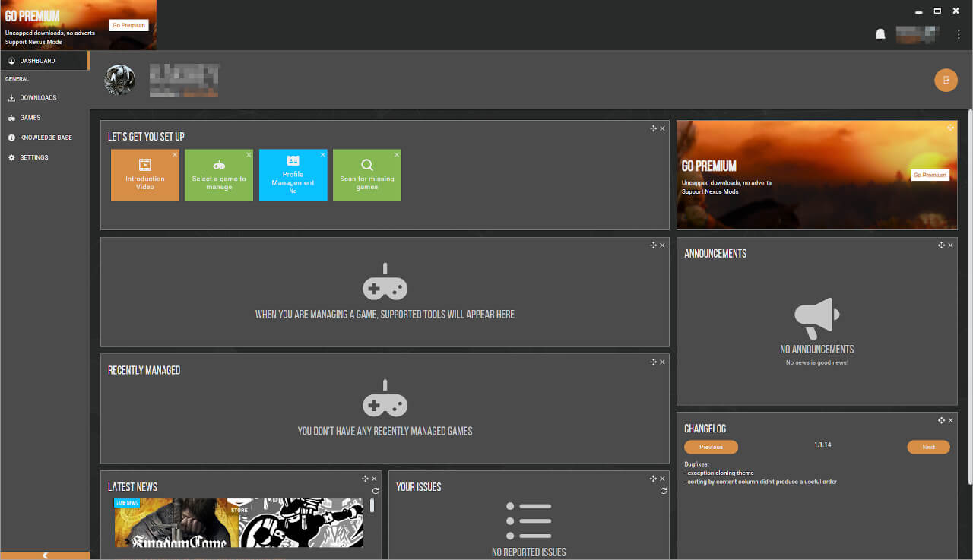Open the Knowledge Base
973x560 pixels.
[x=45, y=138]
